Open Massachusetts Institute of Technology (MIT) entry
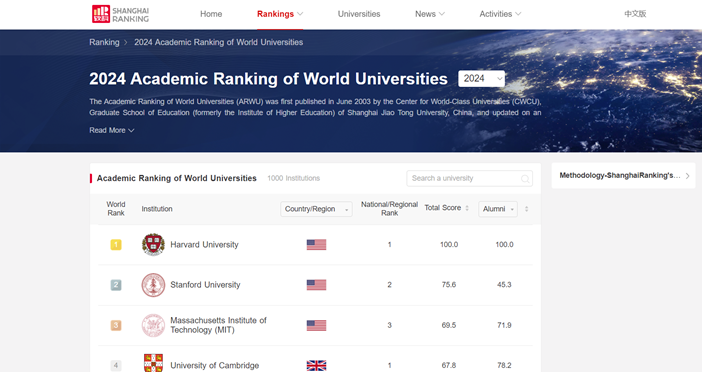The width and height of the screenshot is (702, 372). (x=218, y=325)
